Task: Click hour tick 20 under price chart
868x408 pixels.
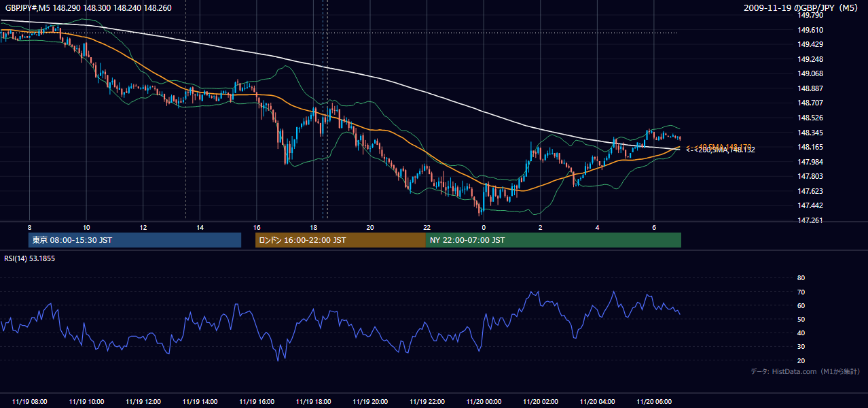Action: click(x=370, y=227)
